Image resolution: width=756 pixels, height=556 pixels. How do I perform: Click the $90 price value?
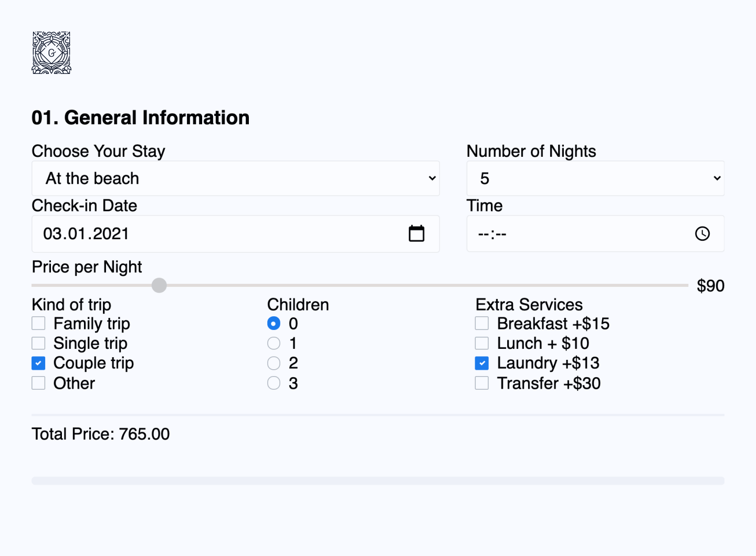click(x=710, y=286)
